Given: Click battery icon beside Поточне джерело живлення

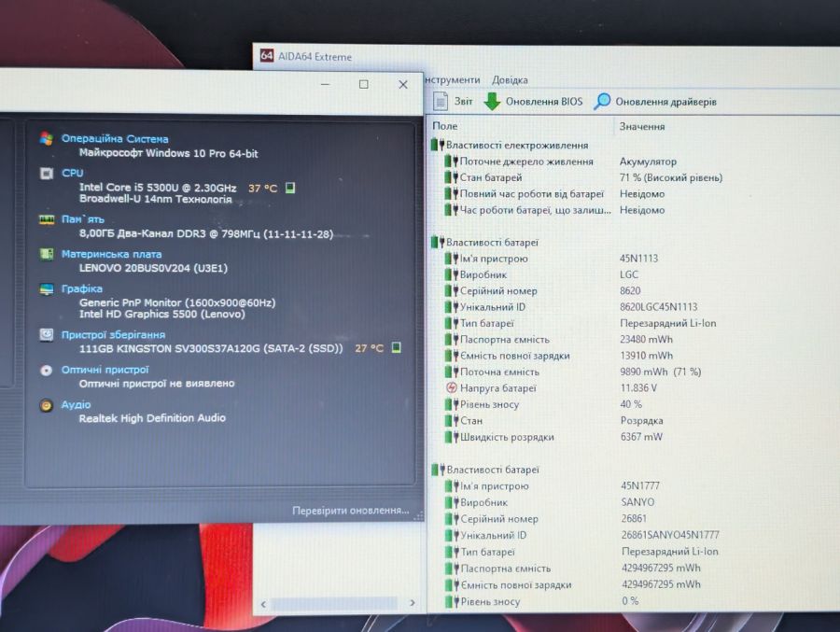Looking at the screenshot, I should click(x=451, y=161).
